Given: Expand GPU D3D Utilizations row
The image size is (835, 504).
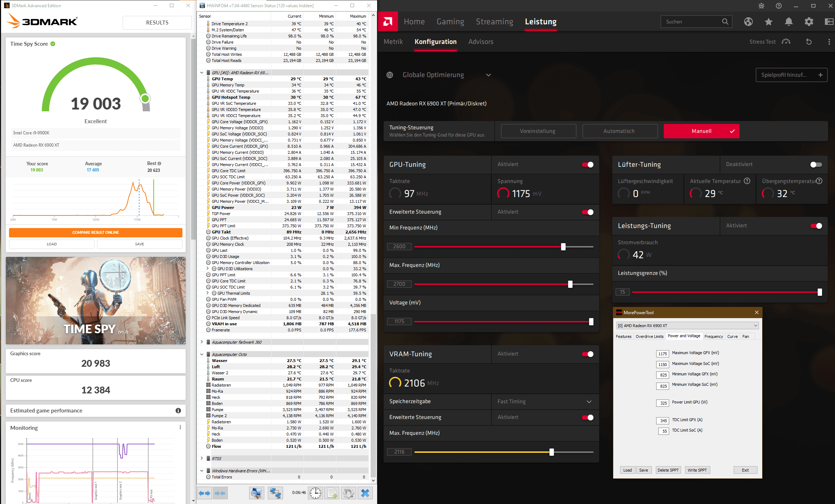Looking at the screenshot, I should 208,269.
